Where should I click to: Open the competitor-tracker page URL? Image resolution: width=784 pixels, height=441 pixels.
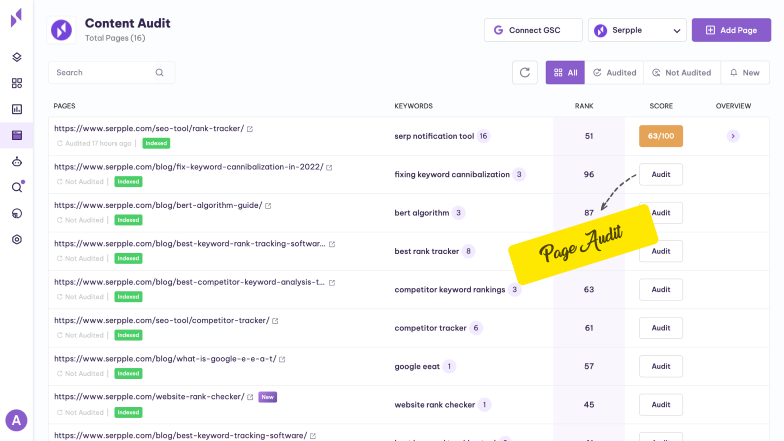(x=162, y=320)
